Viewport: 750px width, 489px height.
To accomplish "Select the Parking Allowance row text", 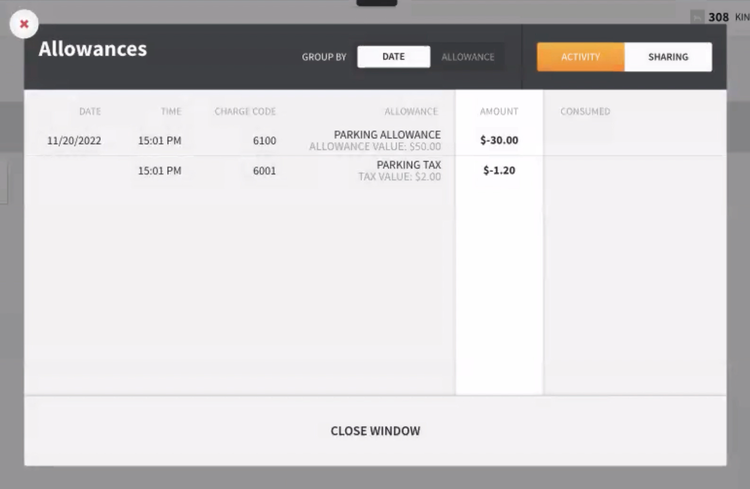I will 387,135.
